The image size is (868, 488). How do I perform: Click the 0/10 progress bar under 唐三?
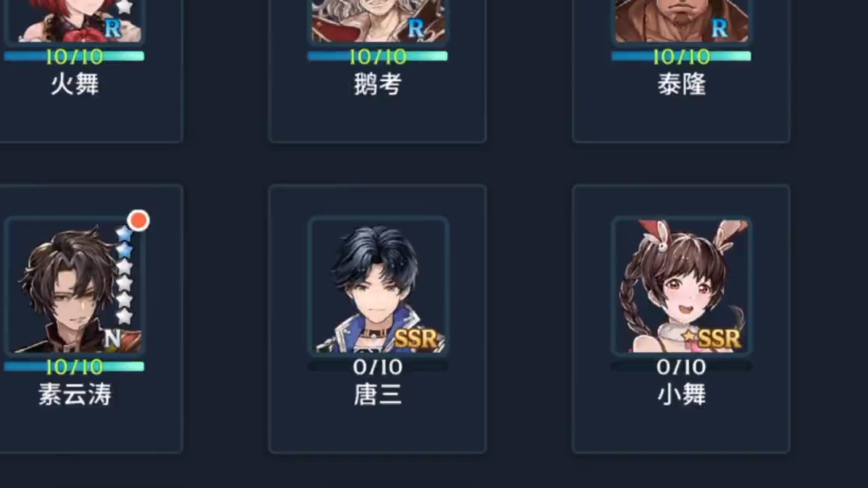[378, 366]
